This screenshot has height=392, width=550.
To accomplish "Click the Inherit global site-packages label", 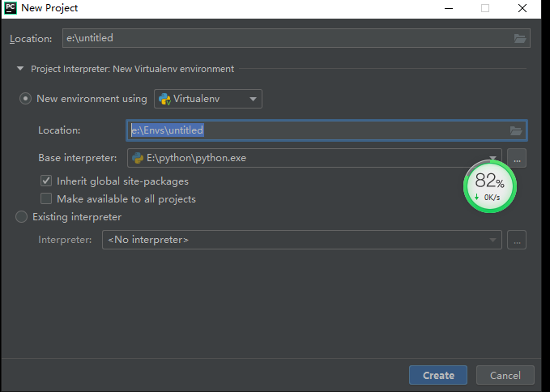I will click(x=123, y=181).
